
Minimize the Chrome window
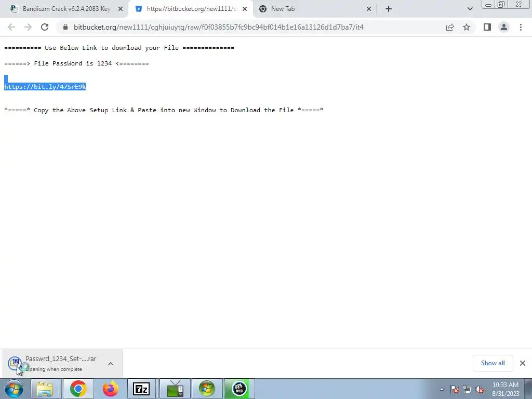pyautogui.click(x=488, y=5)
